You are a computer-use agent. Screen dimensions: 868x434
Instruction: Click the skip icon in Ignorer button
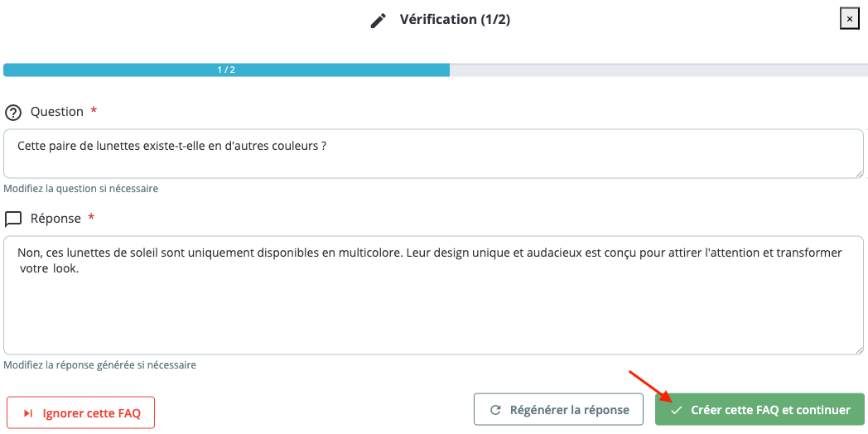28,412
